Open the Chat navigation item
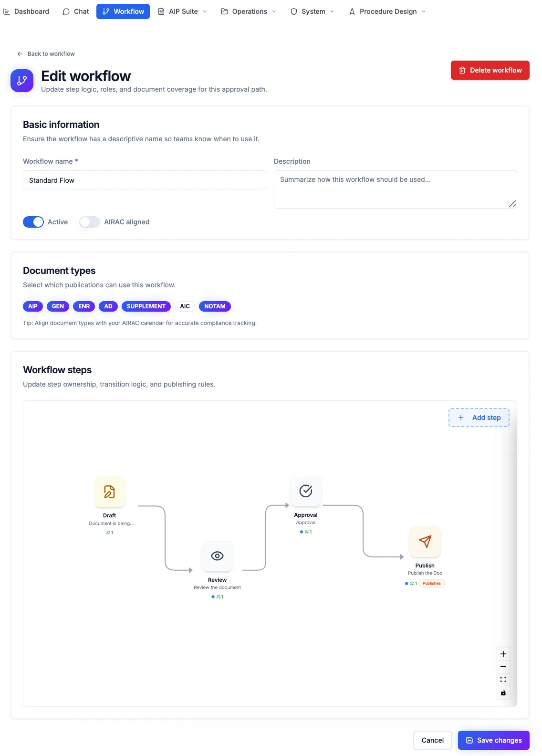The image size is (542, 756). pyautogui.click(x=76, y=11)
